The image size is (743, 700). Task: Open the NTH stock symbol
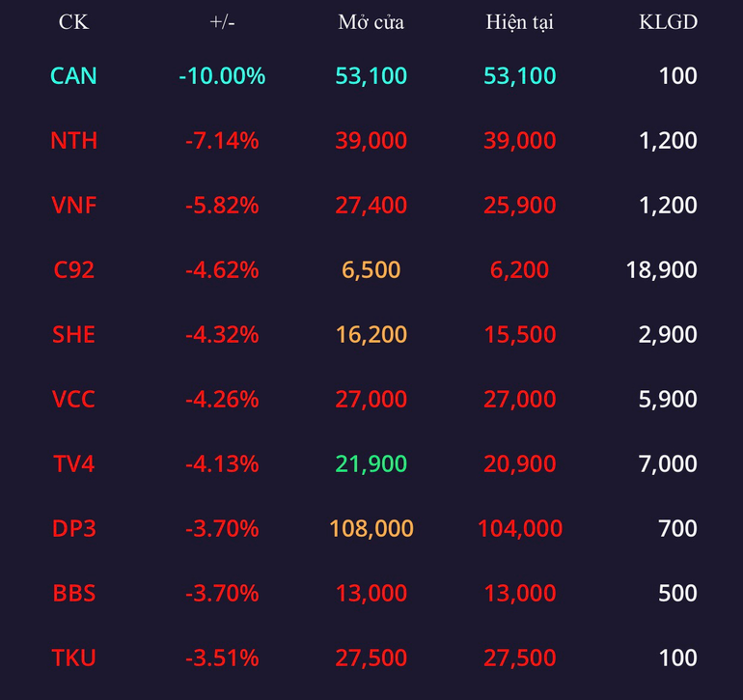[x=73, y=140]
